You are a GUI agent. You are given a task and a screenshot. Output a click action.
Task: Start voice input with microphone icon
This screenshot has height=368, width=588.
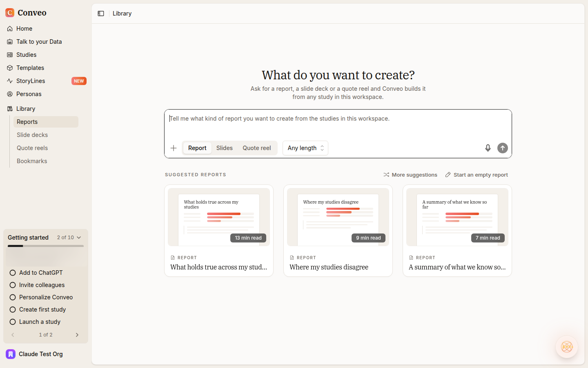pyautogui.click(x=488, y=148)
